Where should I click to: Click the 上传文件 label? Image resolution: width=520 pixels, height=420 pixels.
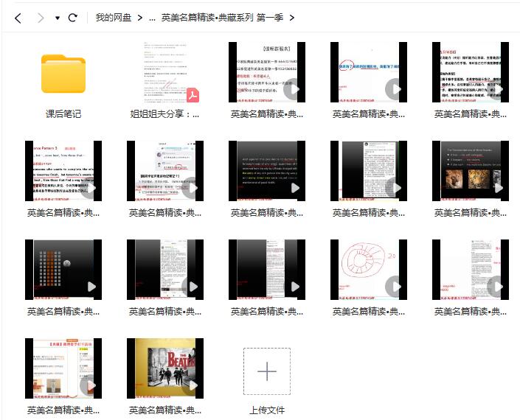(x=267, y=410)
